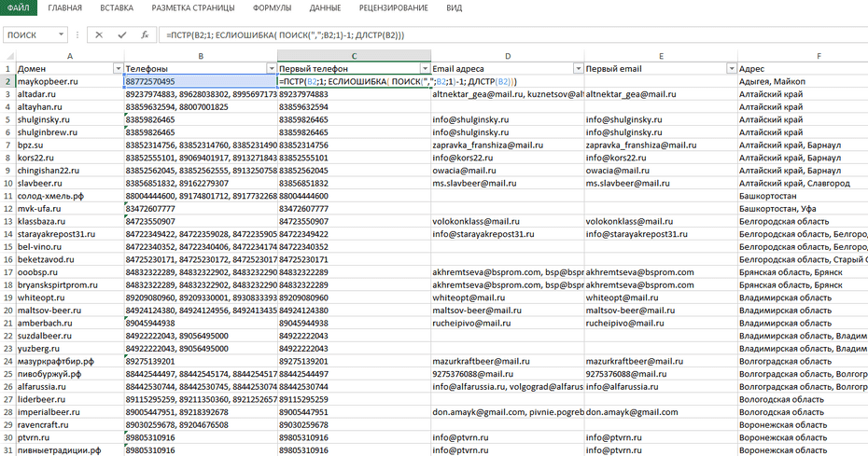This screenshot has height=456, width=868.
Task: Open the filter dropdown for Email адреса
Action: (x=578, y=69)
